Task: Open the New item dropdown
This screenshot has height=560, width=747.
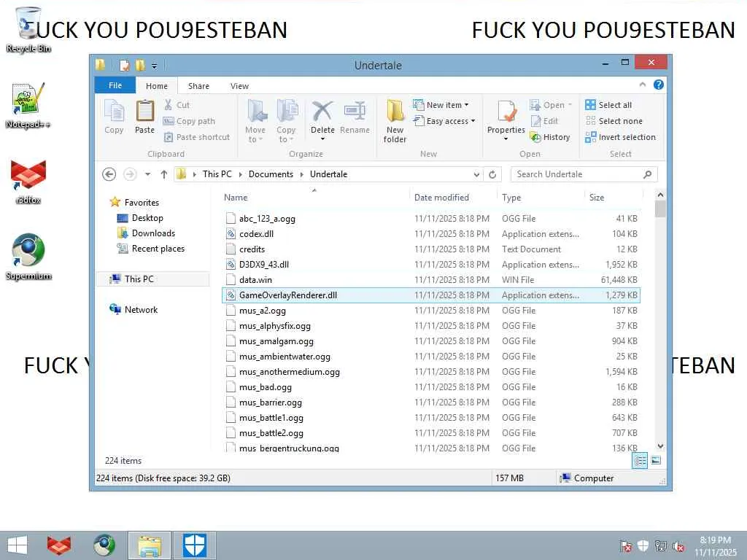Action: [441, 105]
